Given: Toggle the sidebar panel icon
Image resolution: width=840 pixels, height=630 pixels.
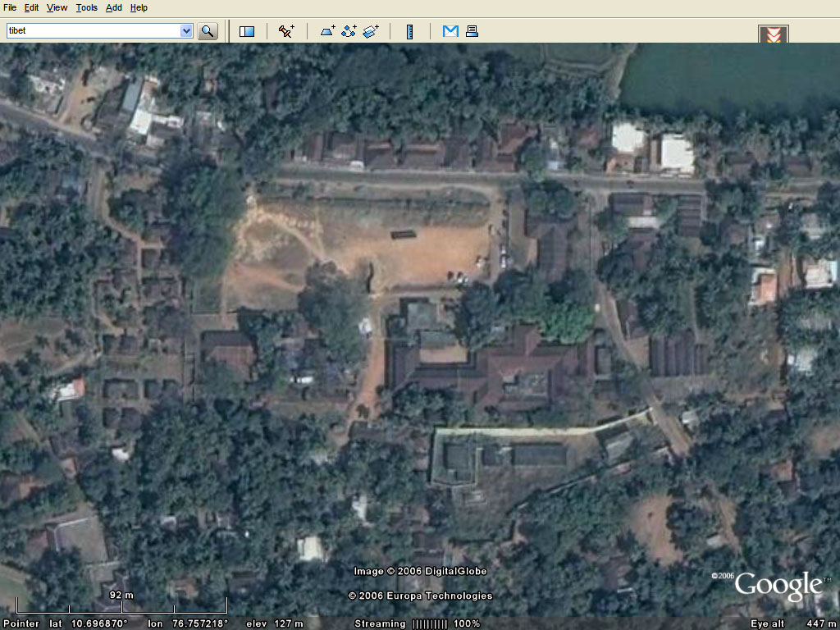Looking at the screenshot, I should click(x=247, y=31).
